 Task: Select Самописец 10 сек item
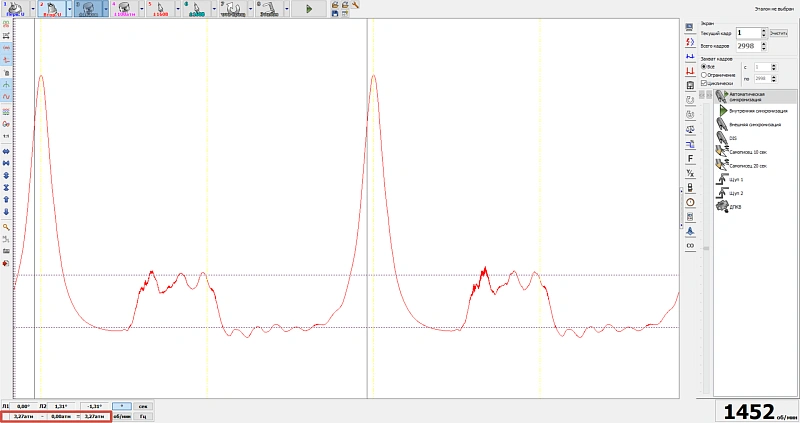pyautogui.click(x=755, y=152)
